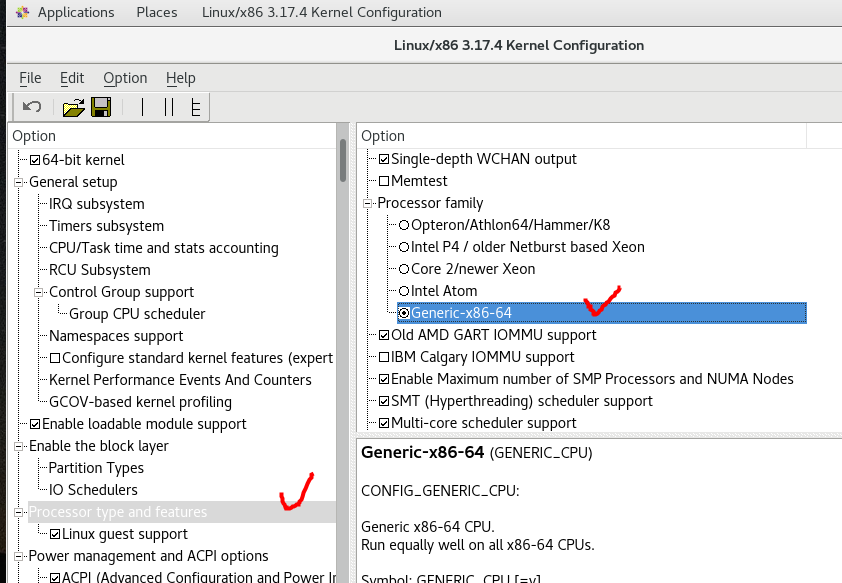The width and height of the screenshot is (842, 583).
Task: Open the Edit menu
Action: tap(72, 78)
